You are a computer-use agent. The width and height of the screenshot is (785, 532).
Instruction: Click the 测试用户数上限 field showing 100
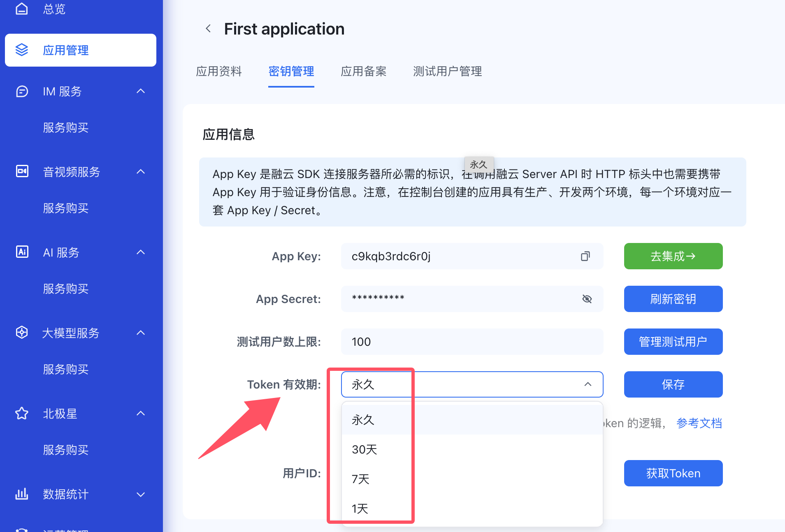472,342
